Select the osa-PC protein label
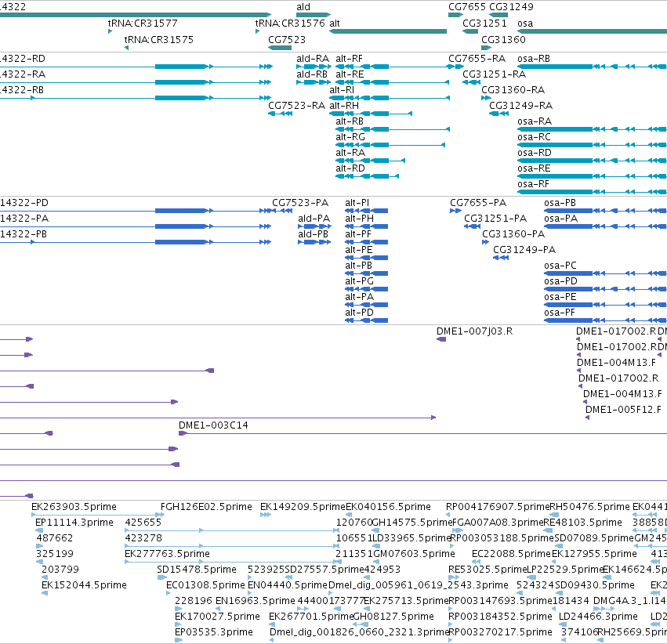Screen dimensions: 667x644 point(560,266)
